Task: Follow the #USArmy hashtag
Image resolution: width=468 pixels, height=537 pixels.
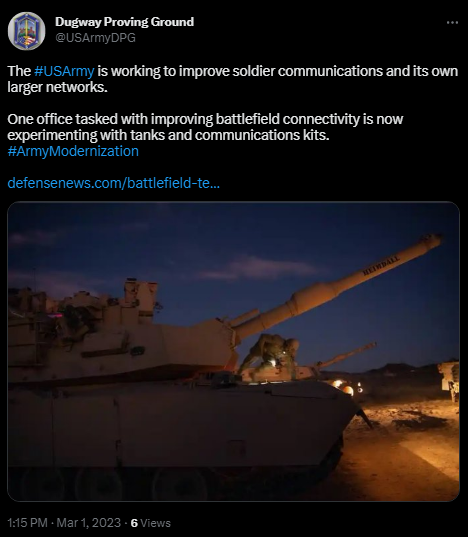Action: pyautogui.click(x=64, y=71)
